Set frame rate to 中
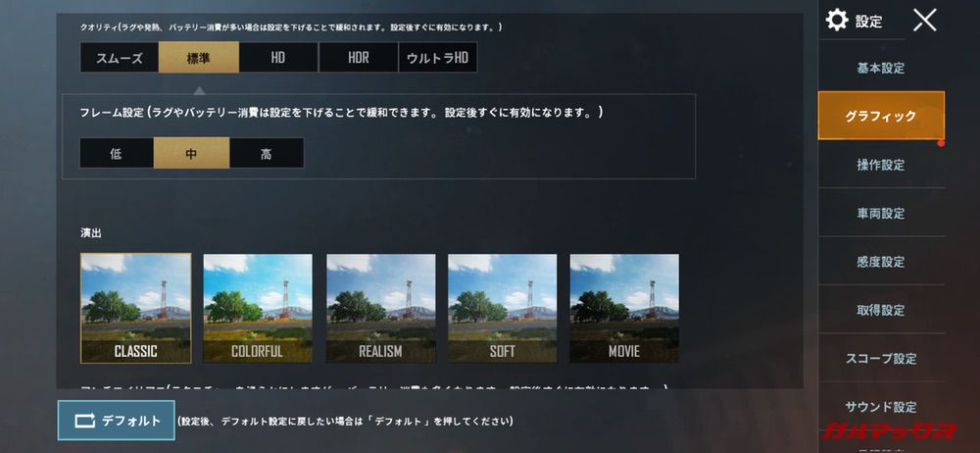 pos(192,153)
